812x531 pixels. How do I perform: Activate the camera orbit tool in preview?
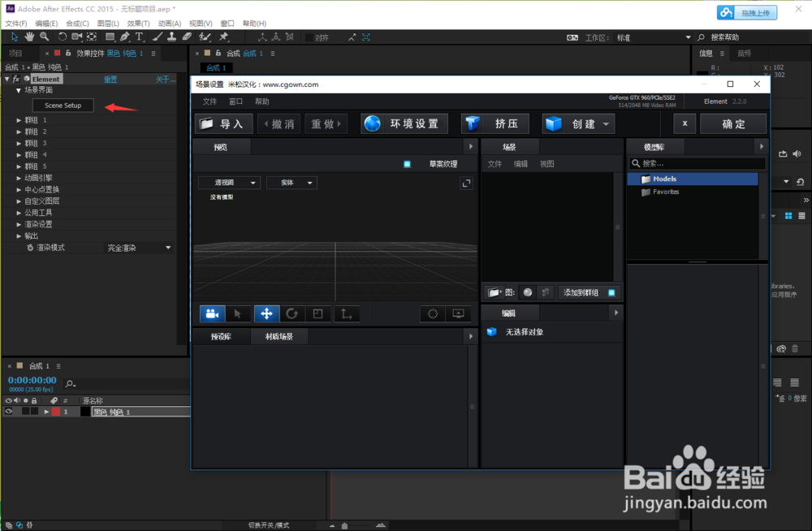coord(212,313)
